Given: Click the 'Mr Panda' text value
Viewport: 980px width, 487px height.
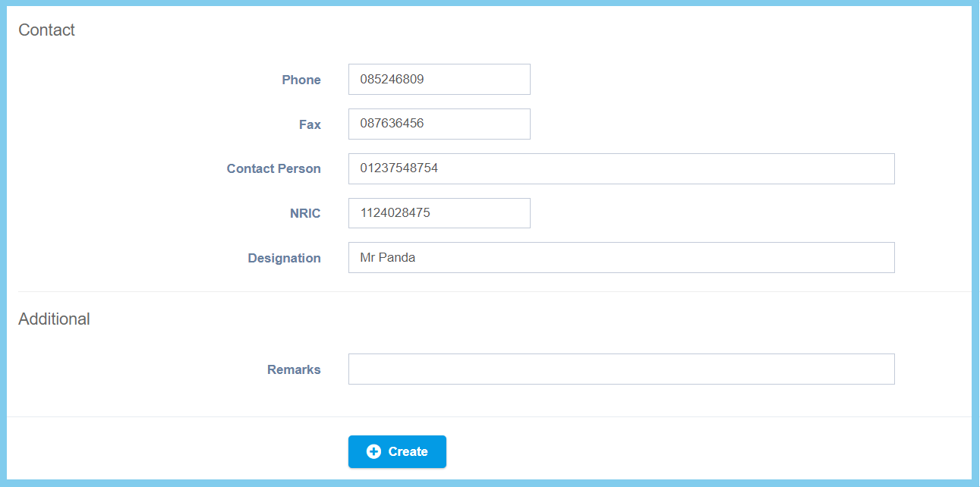Looking at the screenshot, I should point(388,258).
